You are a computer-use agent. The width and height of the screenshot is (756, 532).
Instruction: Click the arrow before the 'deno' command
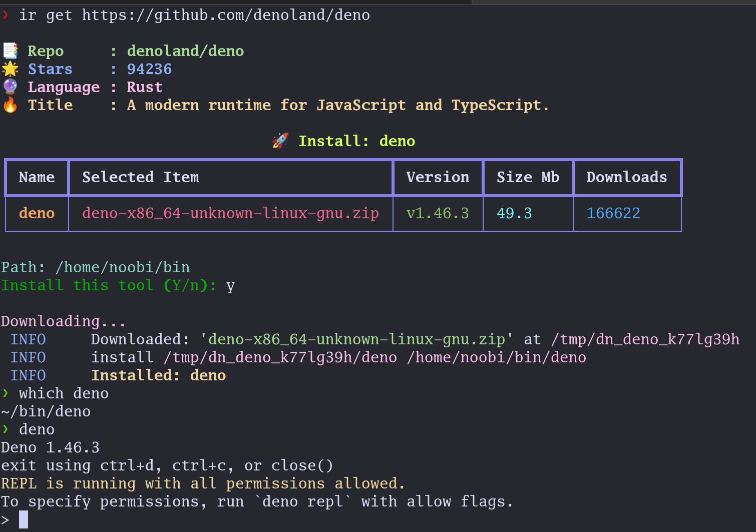pyautogui.click(x=6, y=429)
